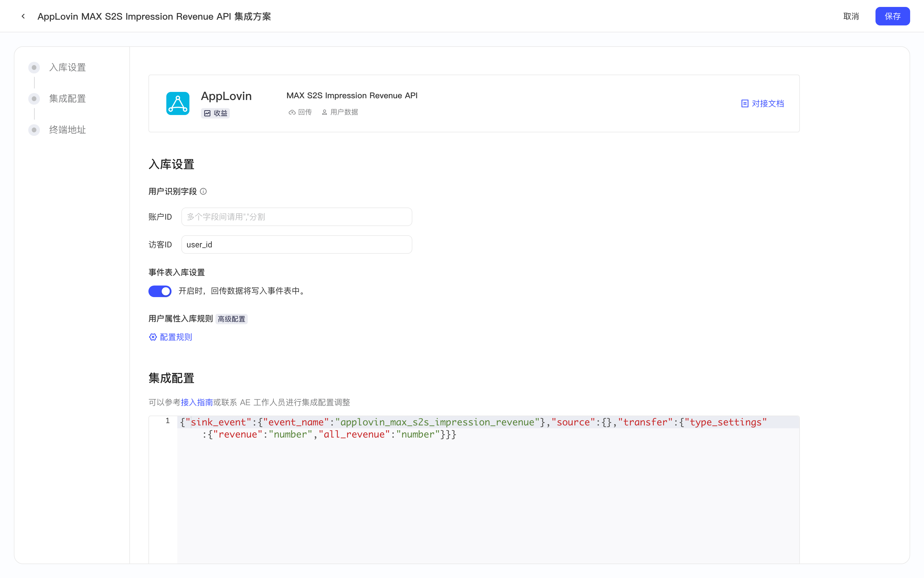Image resolution: width=924 pixels, height=578 pixels.
Task: Click the "all_revenue" key in the code
Action: pos(354,434)
